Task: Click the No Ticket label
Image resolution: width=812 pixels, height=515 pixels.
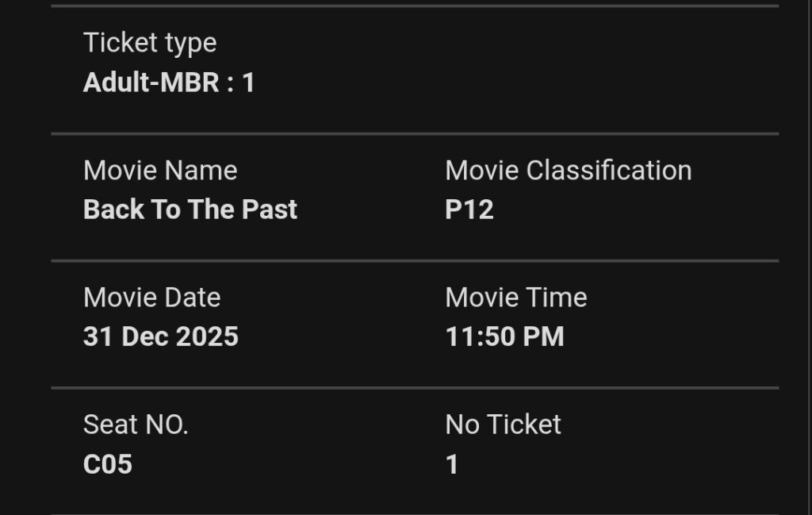Action: pyautogui.click(x=503, y=425)
